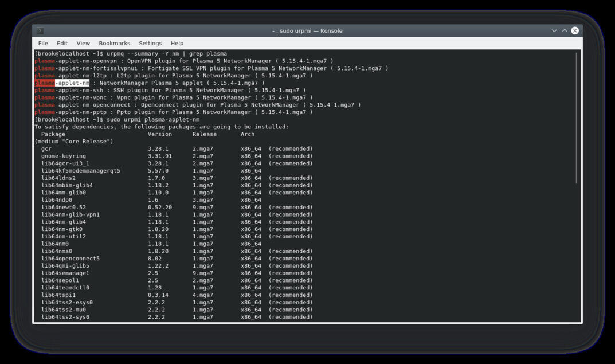Click the terminal vertical scrollbar handle

click(577, 118)
